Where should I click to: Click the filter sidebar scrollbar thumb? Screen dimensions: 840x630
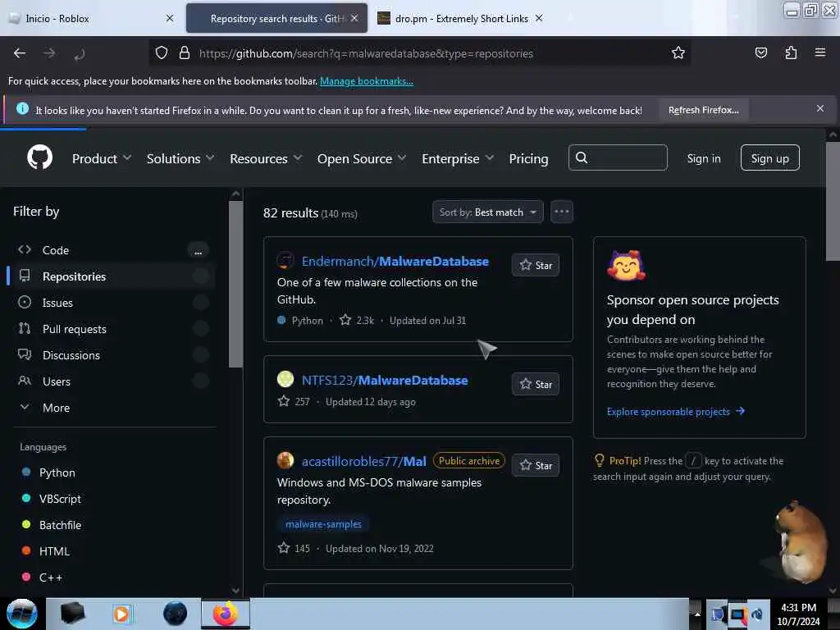point(235,284)
